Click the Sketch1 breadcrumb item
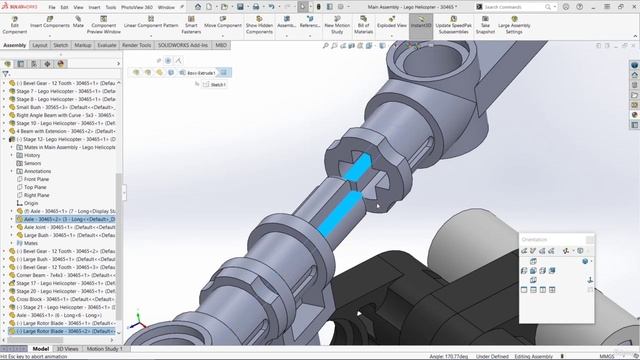Image resolution: width=640 pixels, height=360 pixels. click(x=214, y=84)
